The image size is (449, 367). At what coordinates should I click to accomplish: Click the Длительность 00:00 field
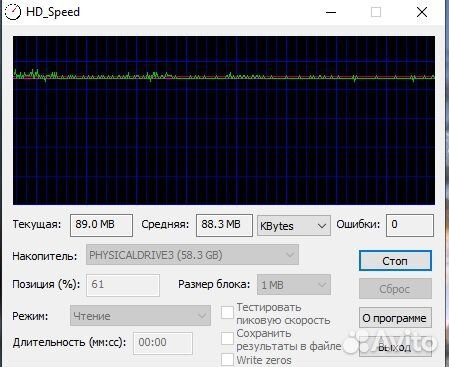(x=163, y=343)
